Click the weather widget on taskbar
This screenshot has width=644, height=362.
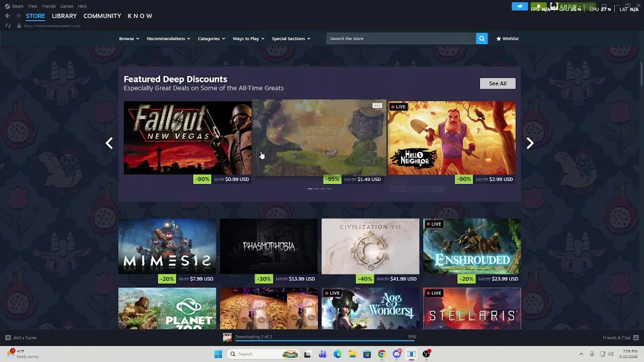[24, 354]
